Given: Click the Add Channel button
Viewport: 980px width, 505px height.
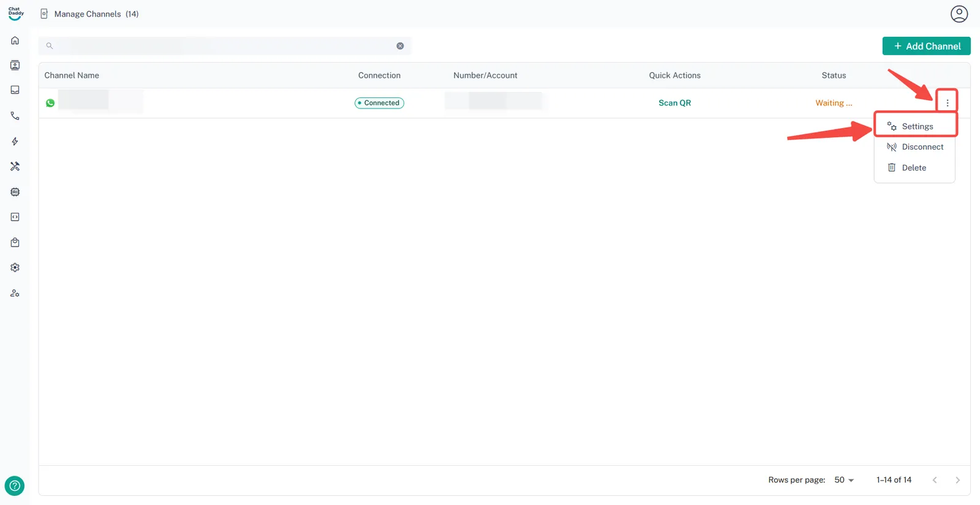Looking at the screenshot, I should [926, 46].
